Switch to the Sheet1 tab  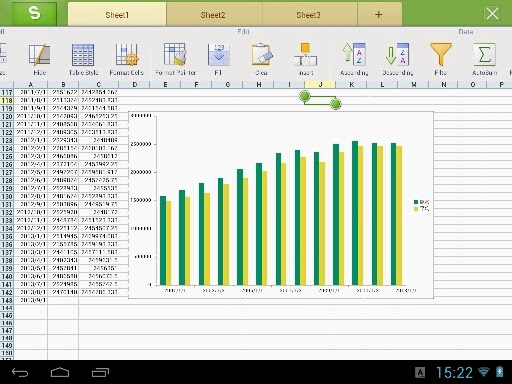tap(117, 14)
